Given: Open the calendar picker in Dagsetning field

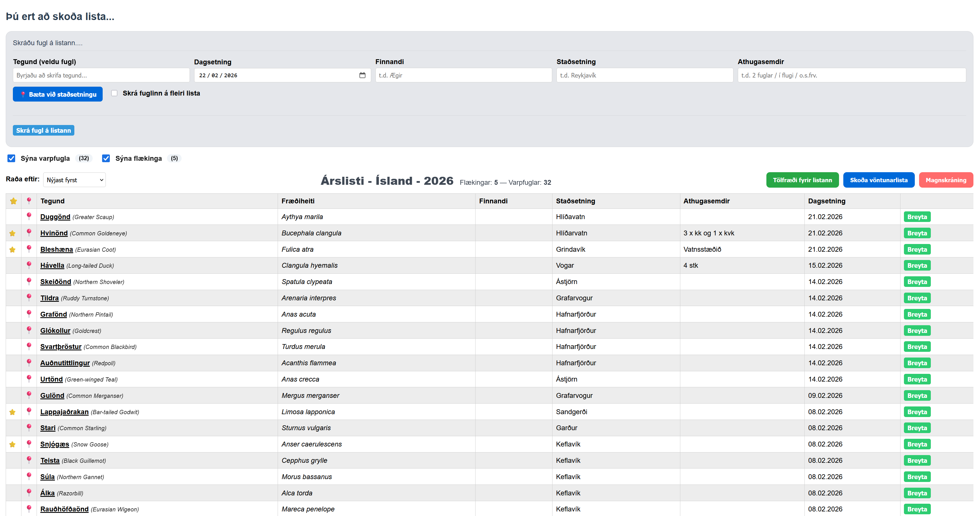Looking at the screenshot, I should click(x=362, y=75).
